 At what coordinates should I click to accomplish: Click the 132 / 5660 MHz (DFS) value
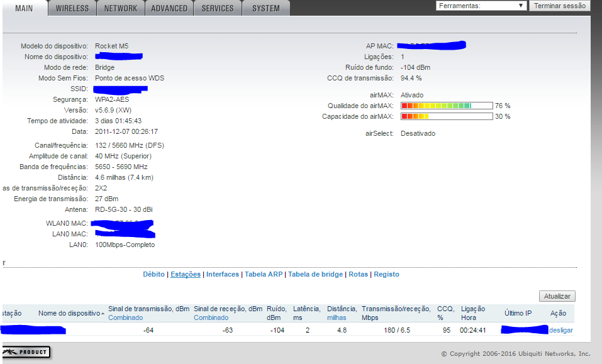click(x=130, y=145)
